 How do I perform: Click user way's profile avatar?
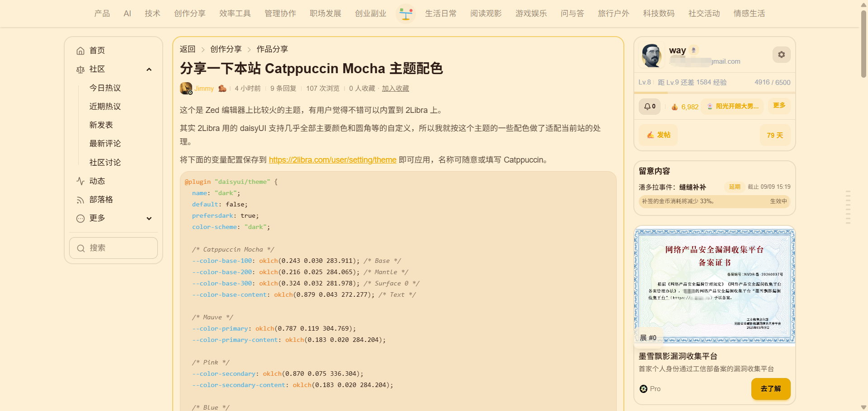coord(651,55)
